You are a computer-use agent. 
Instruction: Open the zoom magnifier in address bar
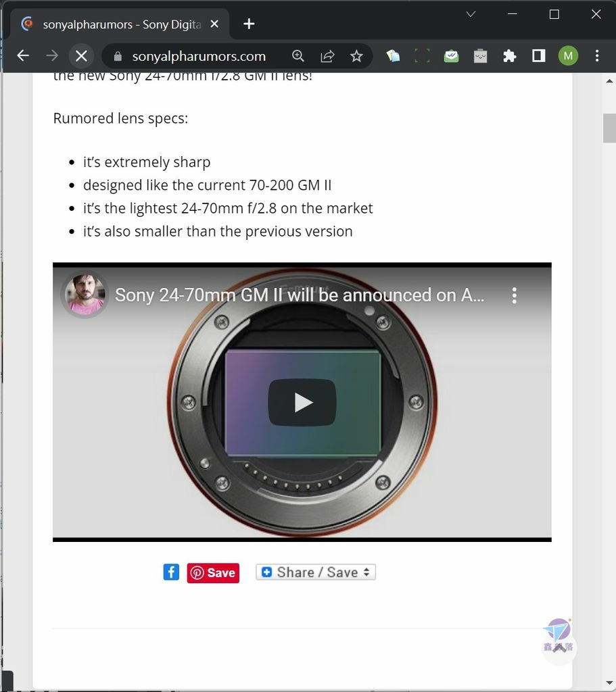click(298, 56)
